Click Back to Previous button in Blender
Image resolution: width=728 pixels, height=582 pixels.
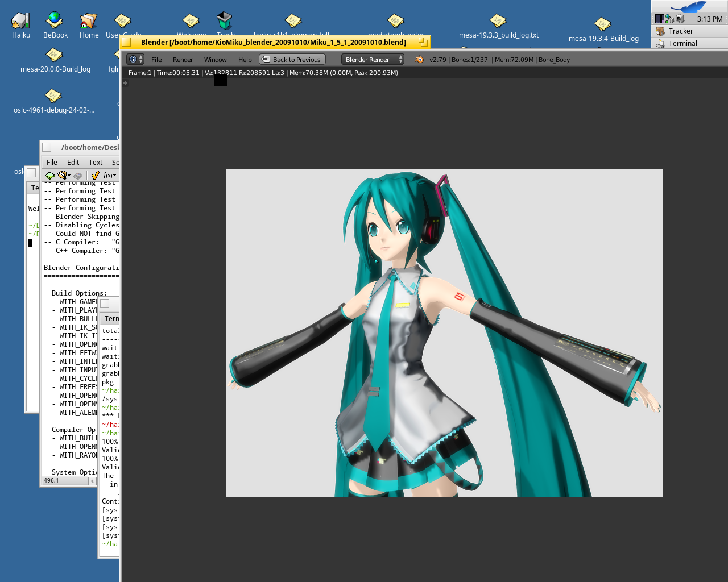[292, 59]
